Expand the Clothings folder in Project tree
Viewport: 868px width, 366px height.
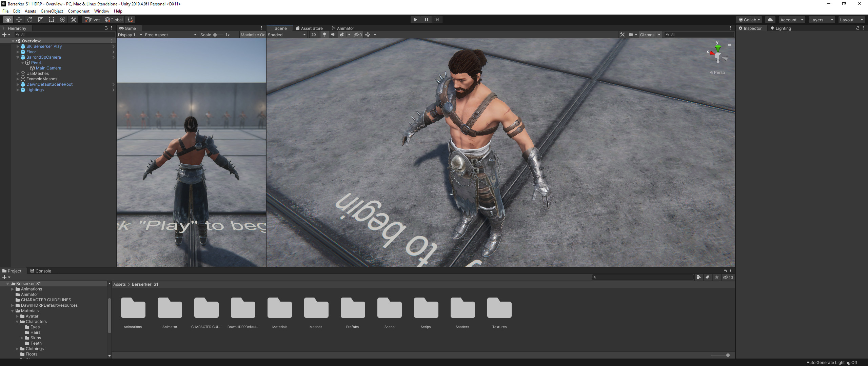coord(17,349)
